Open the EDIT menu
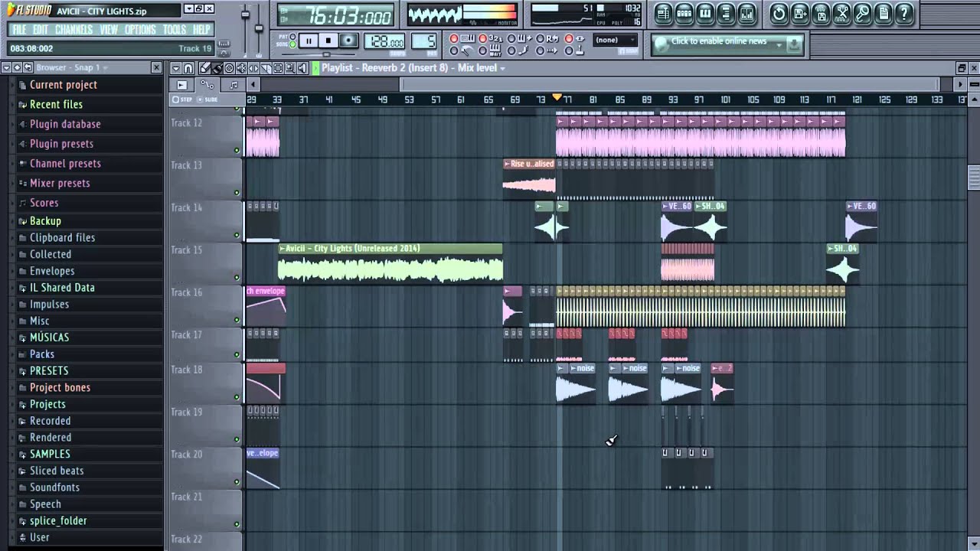Viewport: 980px width, 551px height. click(41, 30)
